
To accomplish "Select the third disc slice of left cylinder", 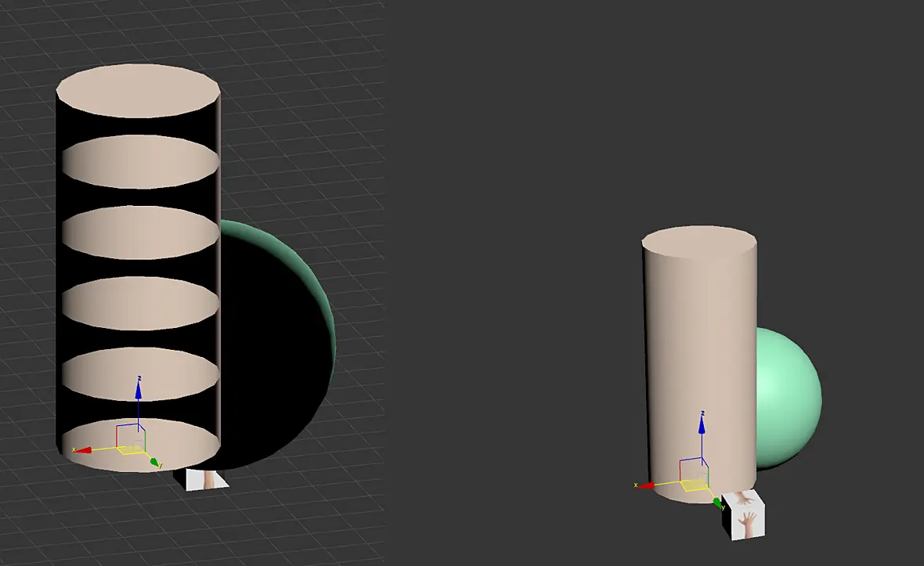I will (x=140, y=233).
